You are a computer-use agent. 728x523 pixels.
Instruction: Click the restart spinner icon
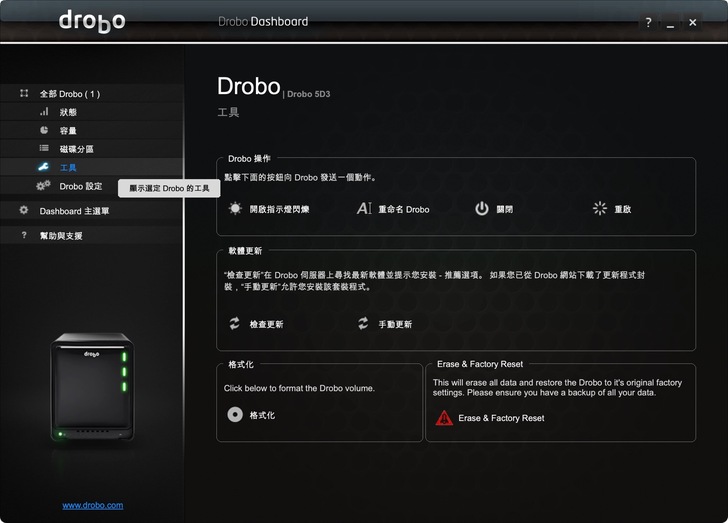600,209
